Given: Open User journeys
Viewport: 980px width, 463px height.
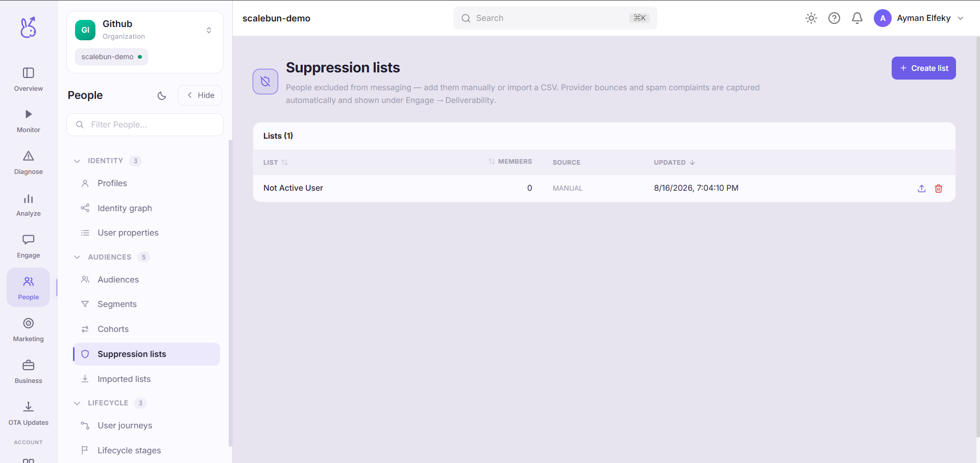Looking at the screenshot, I should (146, 426).
